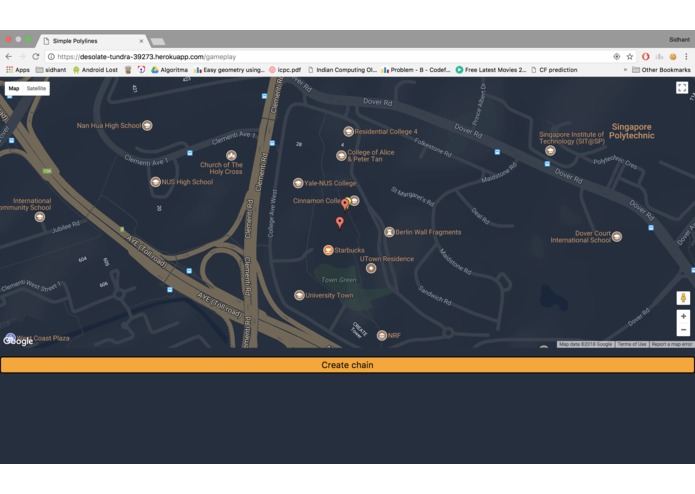The image size is (695, 494).
Task: Open the Opera extension icon
Action: (x=645, y=56)
